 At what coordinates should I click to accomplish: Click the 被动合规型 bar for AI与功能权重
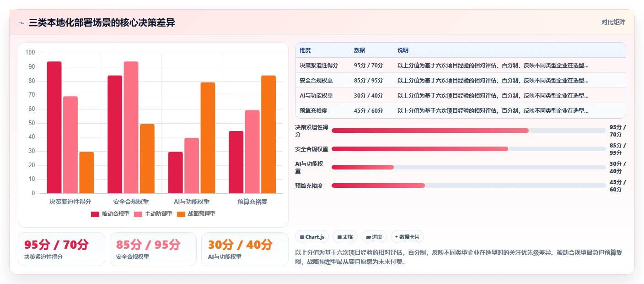pyautogui.click(x=175, y=173)
